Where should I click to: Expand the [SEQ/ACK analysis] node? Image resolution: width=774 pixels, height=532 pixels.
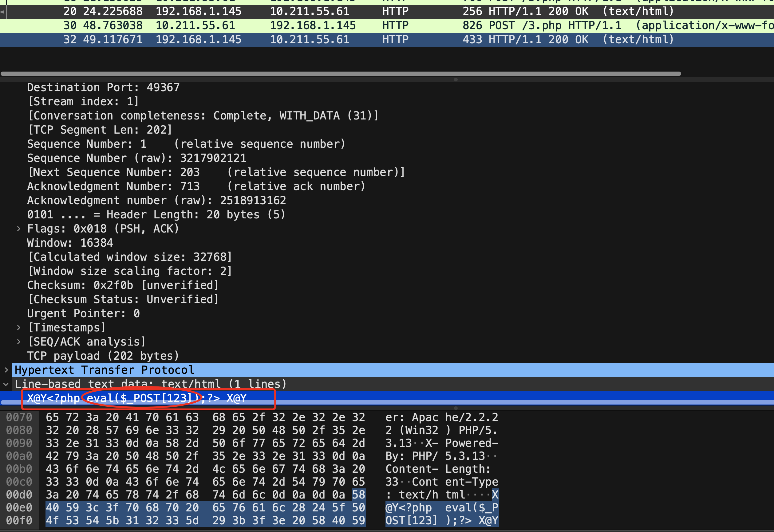tap(19, 342)
